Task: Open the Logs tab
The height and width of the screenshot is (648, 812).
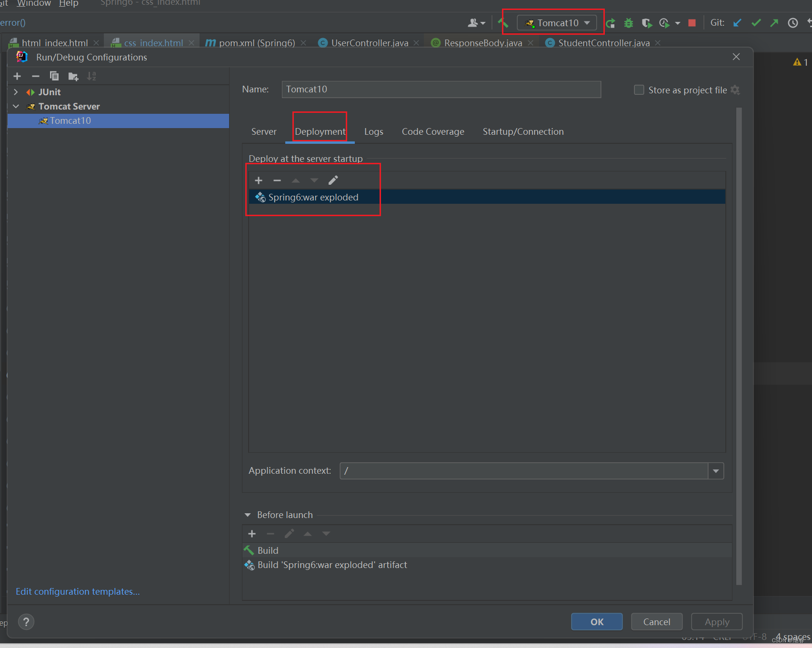Action: (374, 131)
